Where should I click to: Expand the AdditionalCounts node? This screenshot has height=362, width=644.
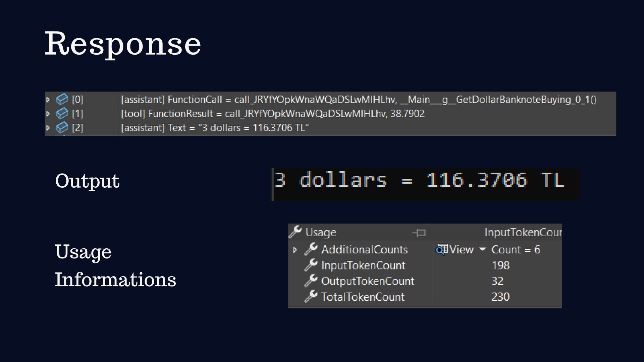(295, 250)
